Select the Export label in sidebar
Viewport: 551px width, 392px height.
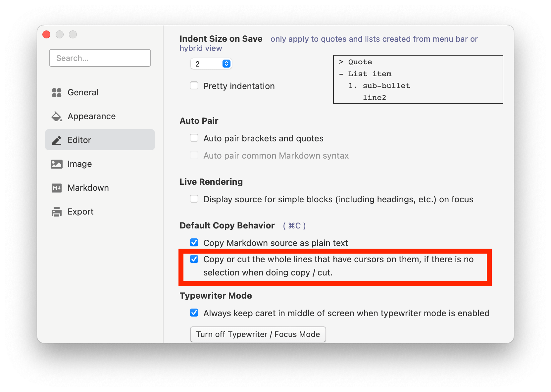80,212
